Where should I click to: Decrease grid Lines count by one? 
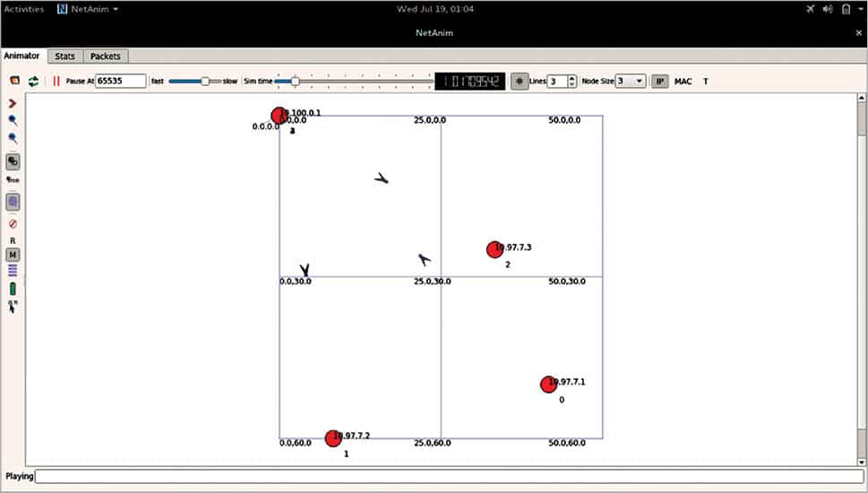pos(572,85)
